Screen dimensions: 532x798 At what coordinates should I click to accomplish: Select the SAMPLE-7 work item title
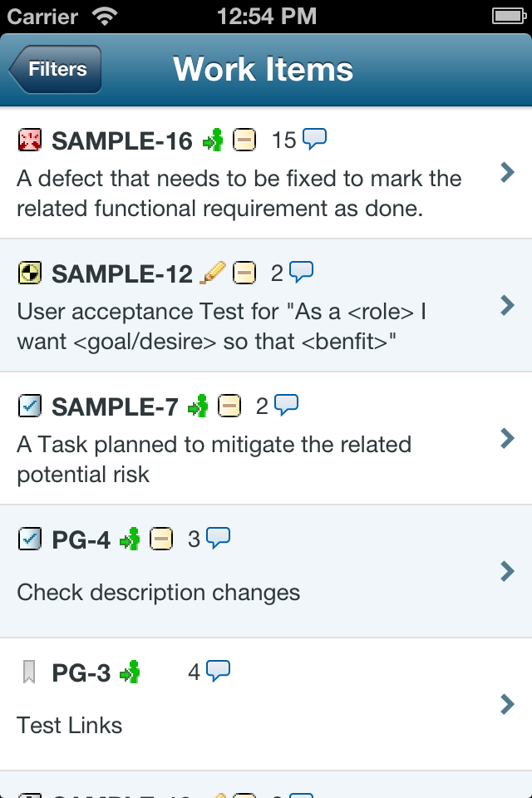tap(115, 406)
